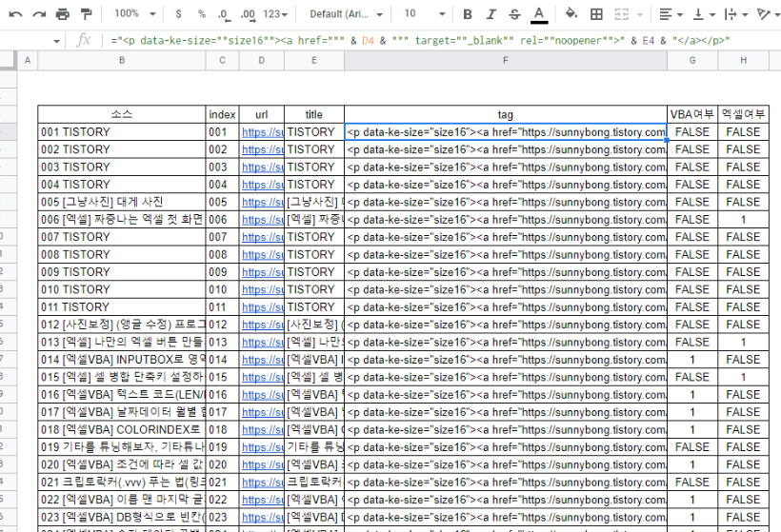Select column G header

point(692,60)
